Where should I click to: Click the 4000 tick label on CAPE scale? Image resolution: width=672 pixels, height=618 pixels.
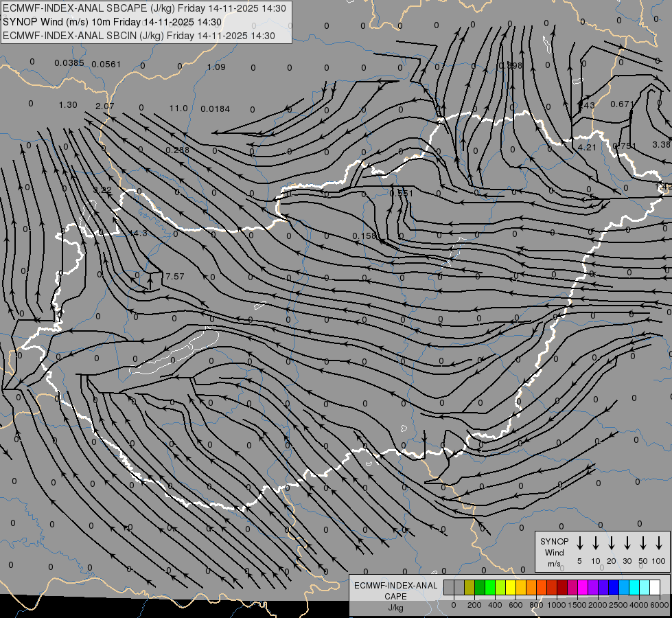(x=639, y=605)
